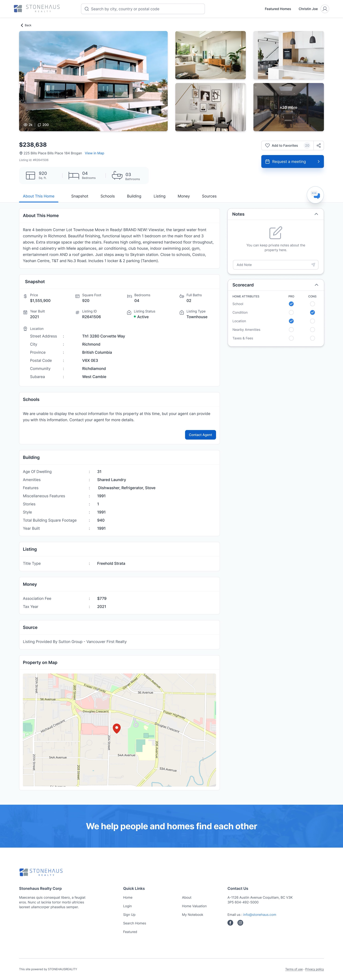Open the floating chat bubble icon
Screen dimensions: 343x980
tap(315, 195)
